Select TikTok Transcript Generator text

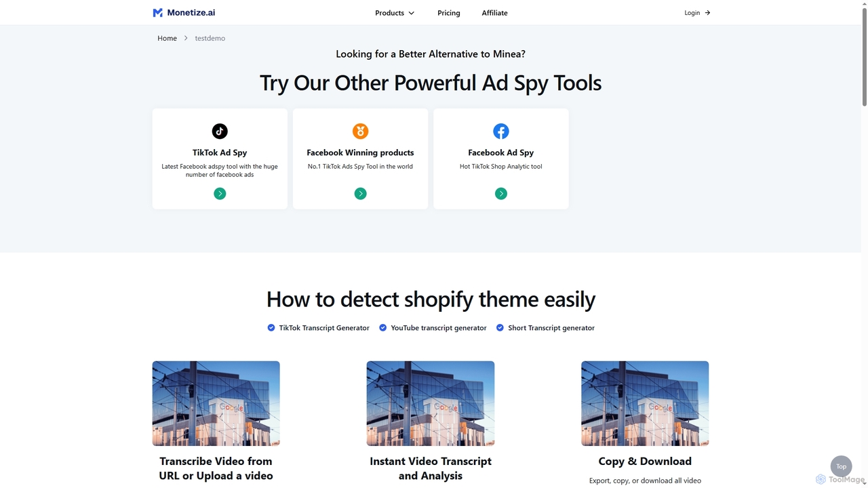pyautogui.click(x=324, y=328)
